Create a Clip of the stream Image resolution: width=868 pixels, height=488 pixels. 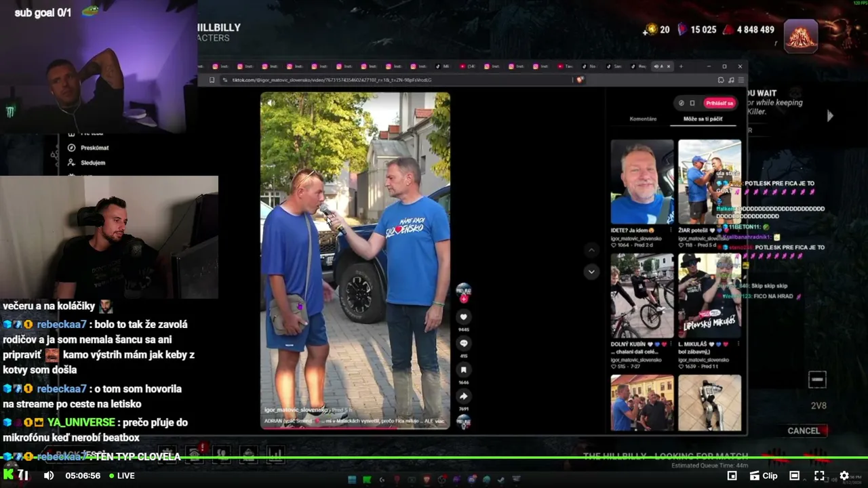tap(762, 476)
